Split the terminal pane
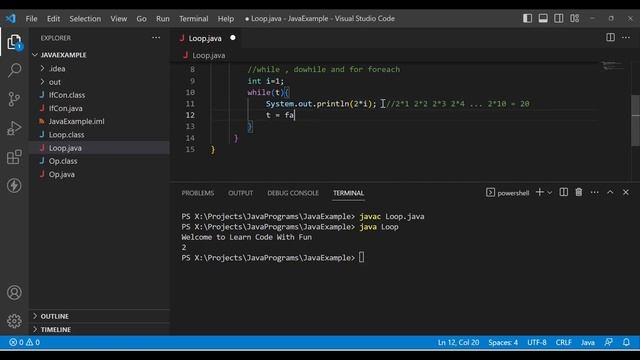The image size is (640, 360). 564,192
